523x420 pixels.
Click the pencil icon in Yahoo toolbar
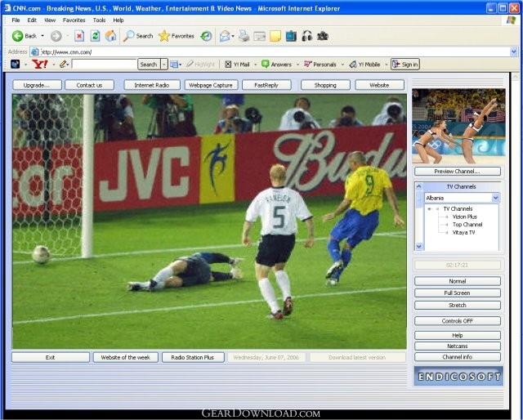point(63,64)
